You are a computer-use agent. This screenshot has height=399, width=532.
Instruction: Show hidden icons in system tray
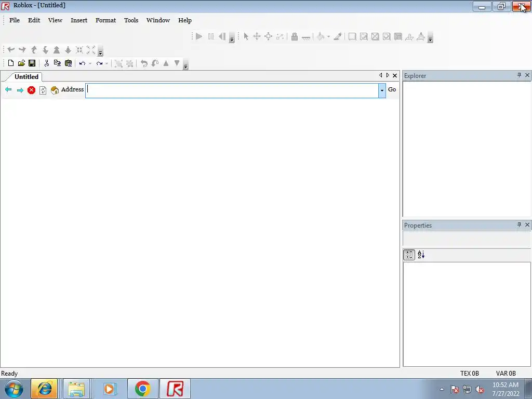(x=442, y=389)
